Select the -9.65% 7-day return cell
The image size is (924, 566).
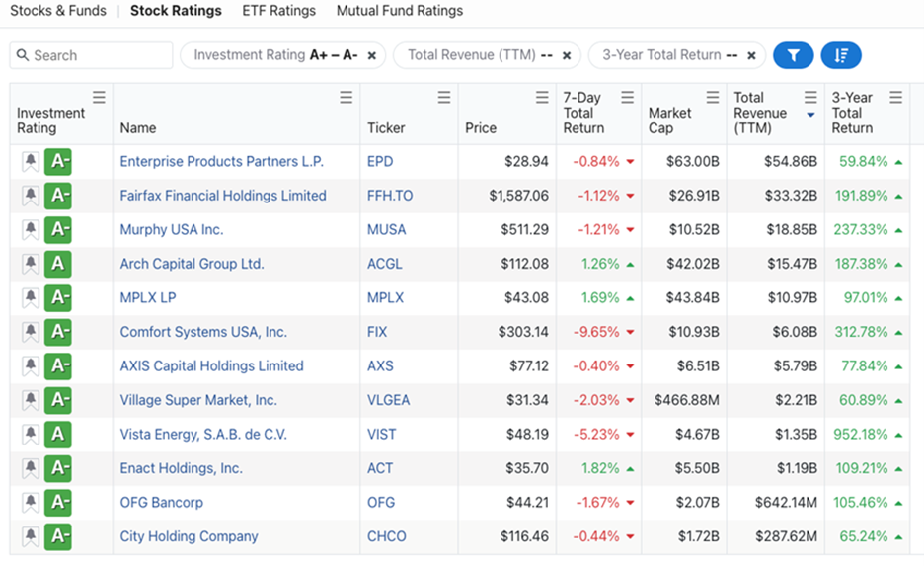[x=596, y=332]
